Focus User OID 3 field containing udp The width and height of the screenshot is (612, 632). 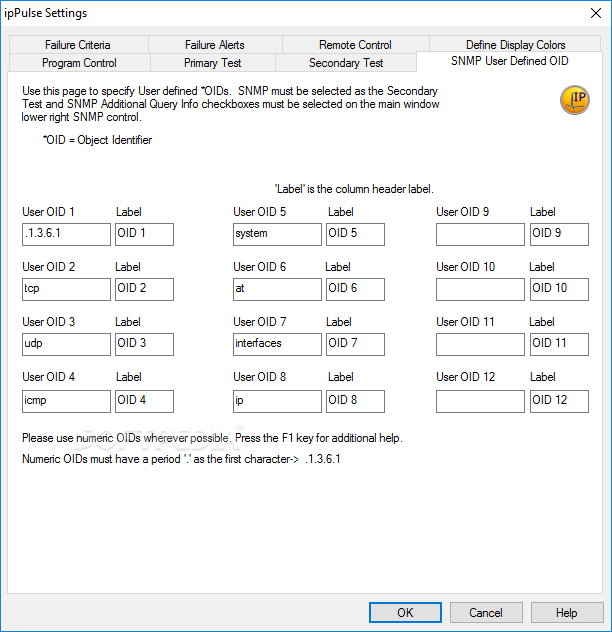pos(67,344)
